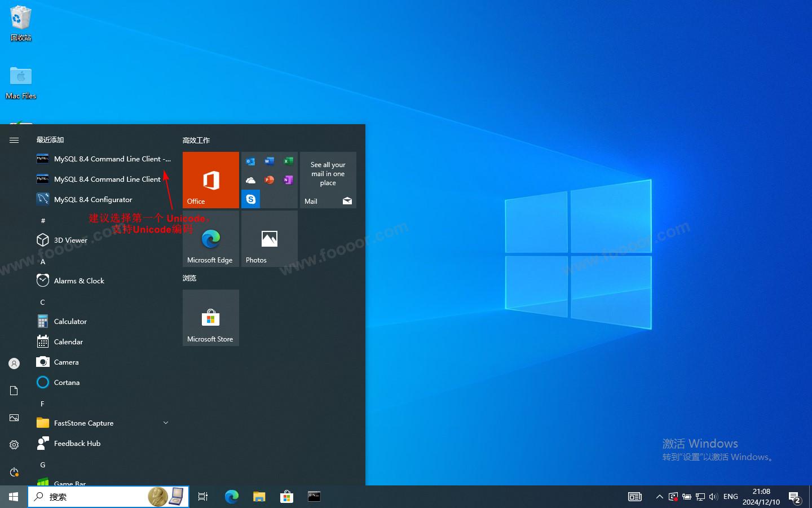Open the Microsoft Store tile
The height and width of the screenshot is (508, 812).
[211, 318]
